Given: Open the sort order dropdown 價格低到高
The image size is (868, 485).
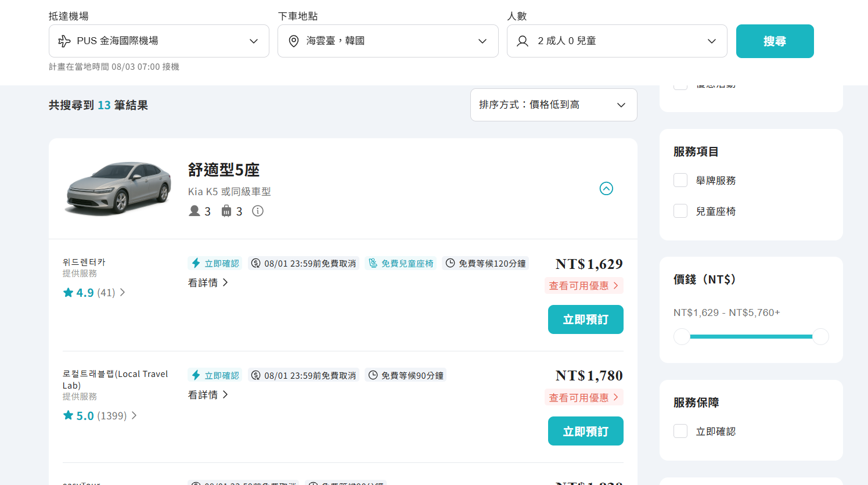Looking at the screenshot, I should pos(553,105).
